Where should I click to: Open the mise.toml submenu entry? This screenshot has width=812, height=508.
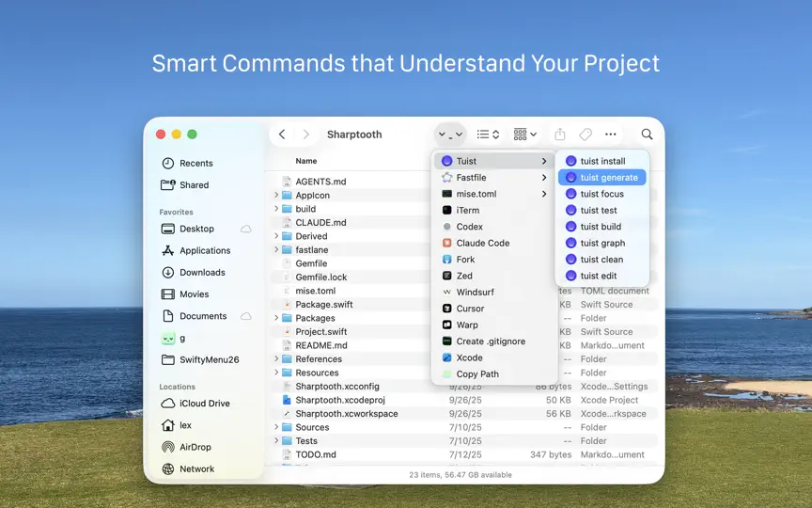494,194
